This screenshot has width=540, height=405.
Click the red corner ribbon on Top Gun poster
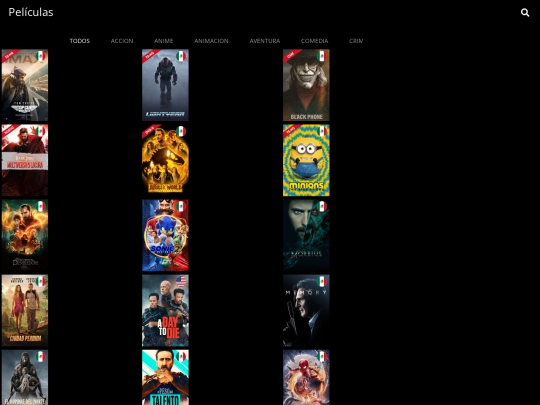(x=9, y=55)
